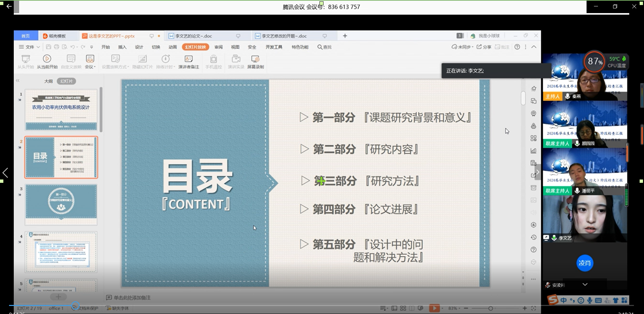The image size is (644, 314).
Task: Click the orange slideshow play button in status bar
Action: coord(434,308)
